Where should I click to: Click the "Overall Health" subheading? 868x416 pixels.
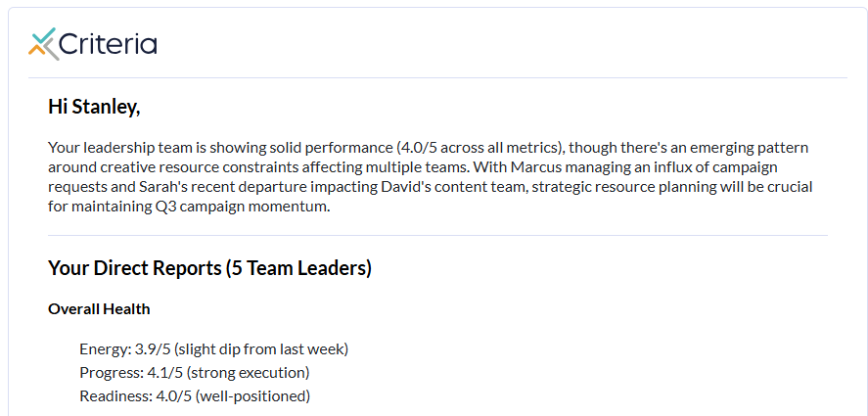[99, 309]
